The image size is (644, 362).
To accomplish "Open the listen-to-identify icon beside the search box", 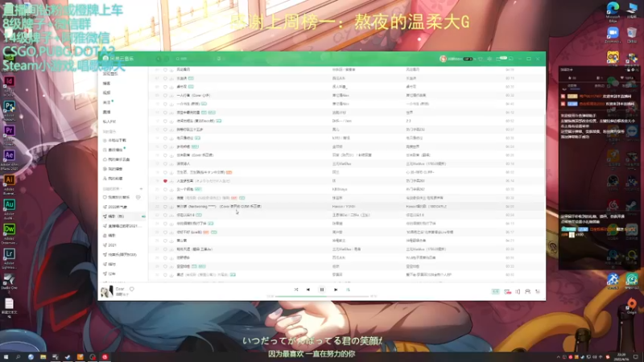I will tap(219, 59).
